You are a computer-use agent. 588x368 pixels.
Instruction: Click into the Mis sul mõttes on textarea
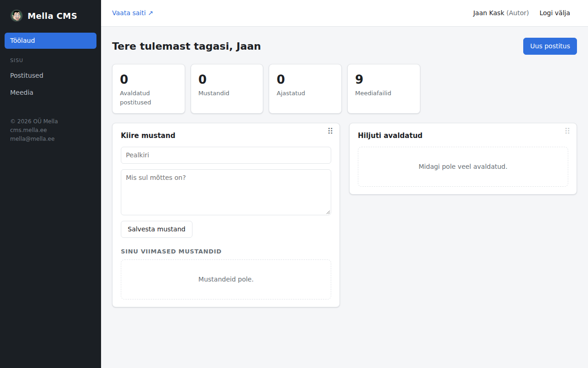coord(226,192)
